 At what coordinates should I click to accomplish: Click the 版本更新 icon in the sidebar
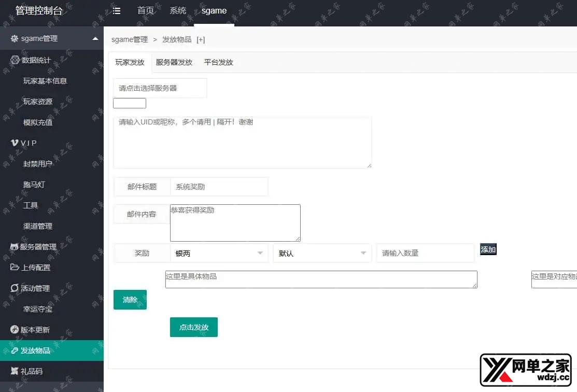coord(15,329)
